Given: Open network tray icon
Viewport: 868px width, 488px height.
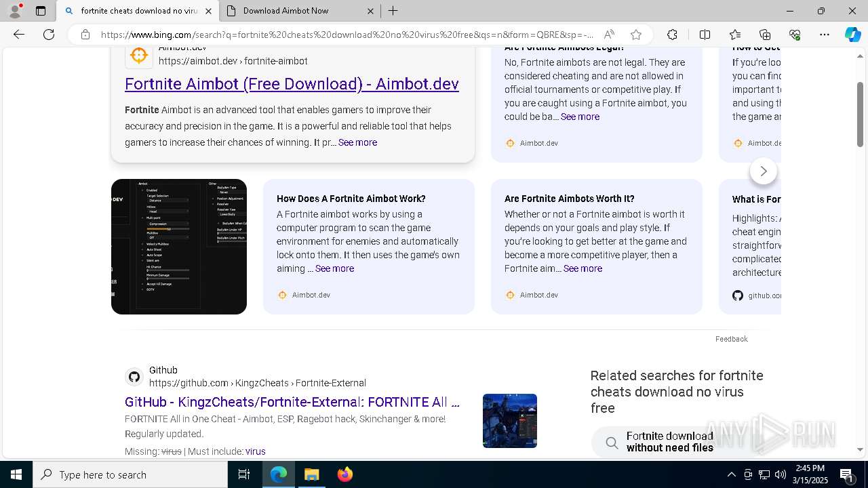Looking at the screenshot, I should pyautogui.click(x=764, y=474).
